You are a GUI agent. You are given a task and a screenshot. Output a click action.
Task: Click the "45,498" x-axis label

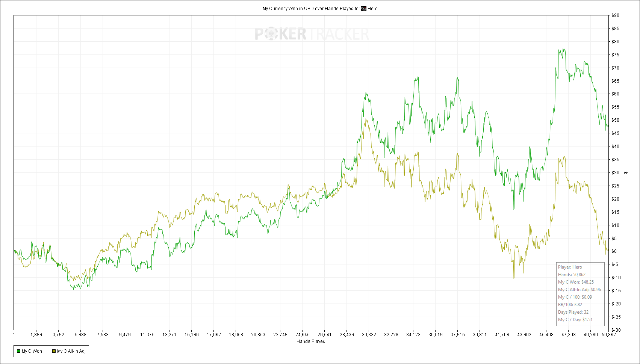coord(546,335)
